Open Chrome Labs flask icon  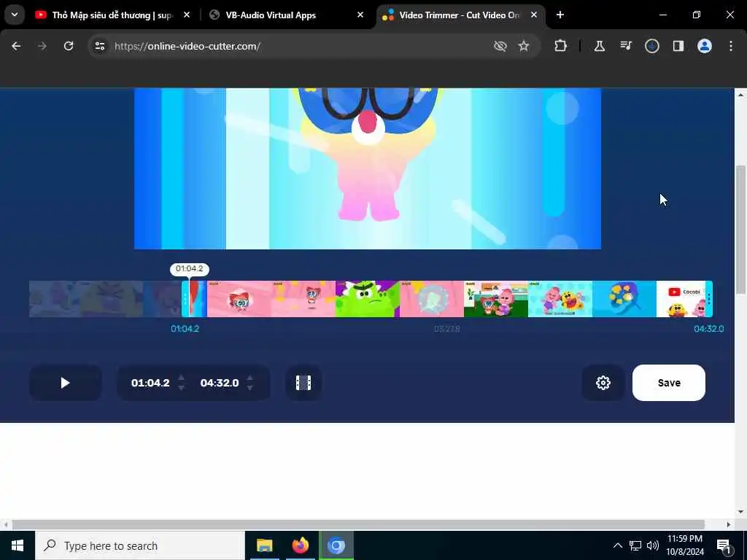pos(600,46)
